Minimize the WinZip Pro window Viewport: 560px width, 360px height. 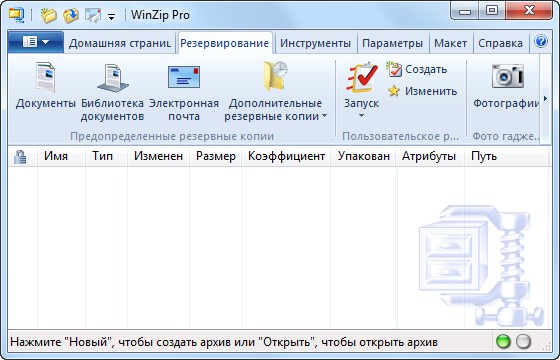464,11
